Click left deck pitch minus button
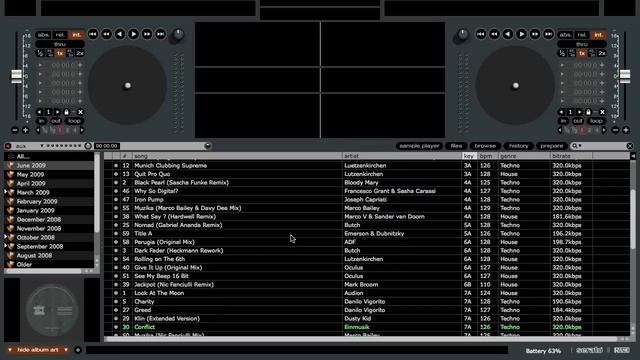 click(x=15, y=130)
